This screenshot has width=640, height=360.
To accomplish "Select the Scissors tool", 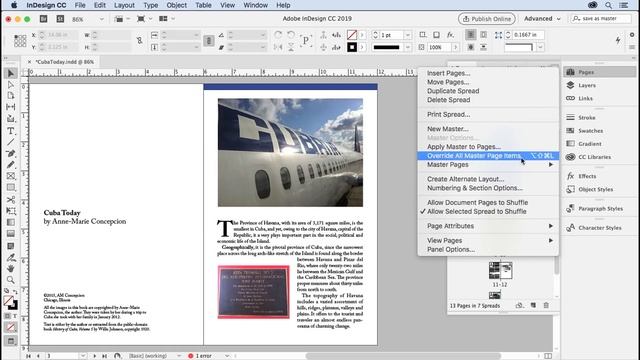I will [x=11, y=200].
